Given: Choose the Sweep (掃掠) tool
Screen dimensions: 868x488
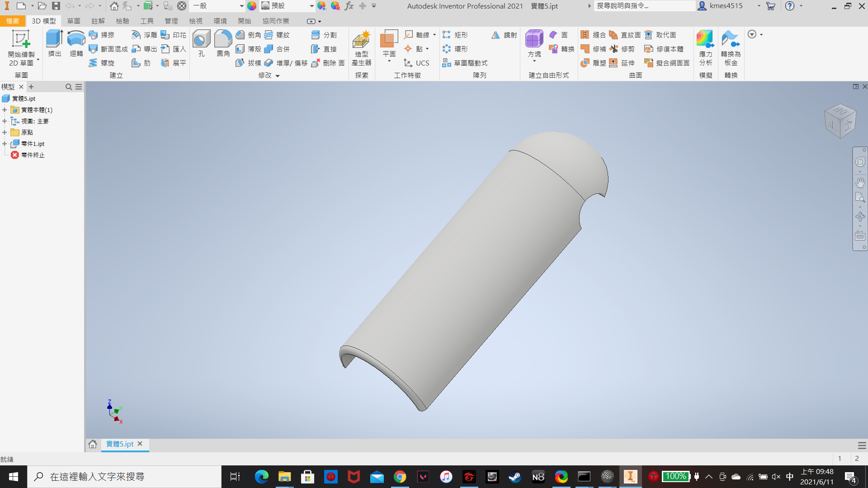Looking at the screenshot, I should pos(102,35).
